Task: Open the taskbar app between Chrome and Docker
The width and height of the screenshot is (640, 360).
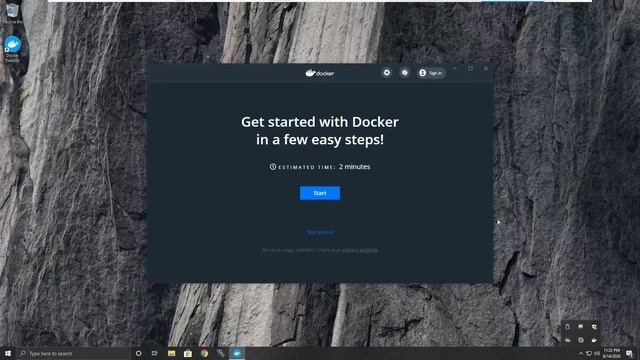Action: coord(220,353)
